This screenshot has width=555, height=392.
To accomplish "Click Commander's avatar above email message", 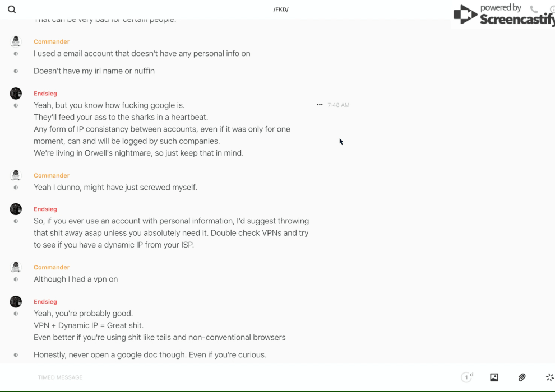I will tap(16, 41).
